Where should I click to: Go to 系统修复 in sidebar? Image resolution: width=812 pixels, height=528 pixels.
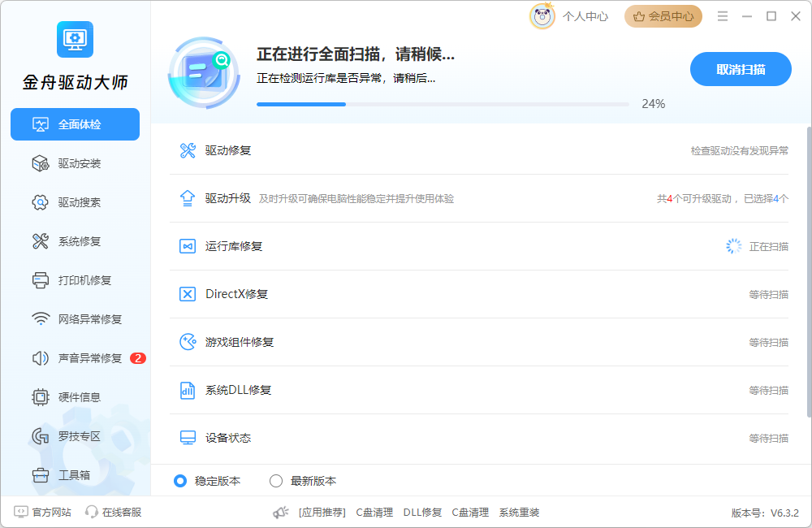(75, 241)
